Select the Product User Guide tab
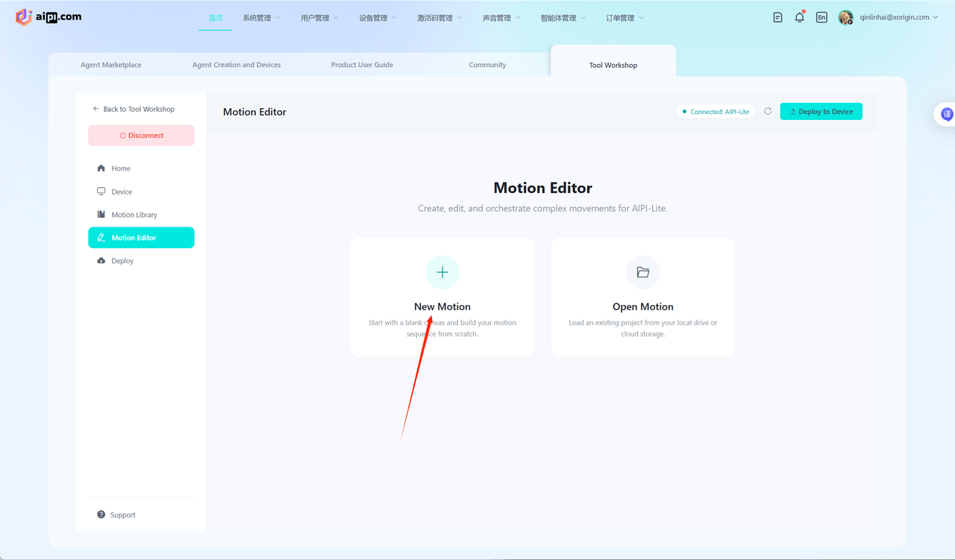The width and height of the screenshot is (955, 560). 362,65
